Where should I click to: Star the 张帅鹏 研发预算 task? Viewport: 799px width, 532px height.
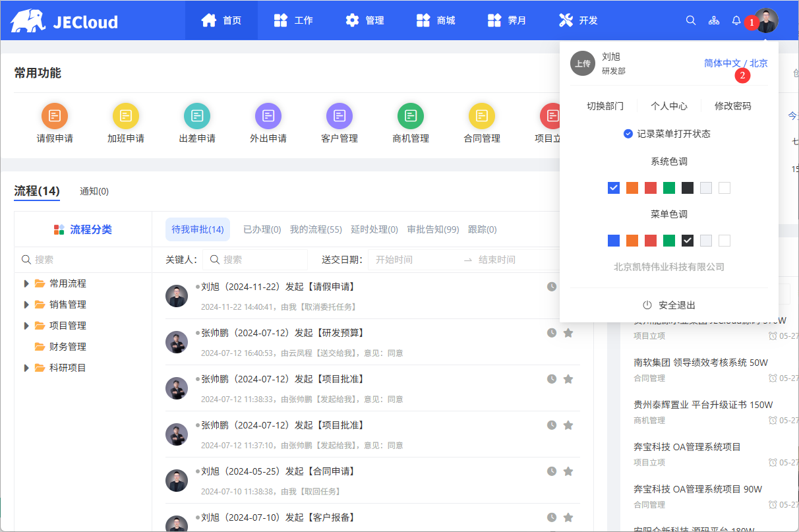[x=568, y=333]
